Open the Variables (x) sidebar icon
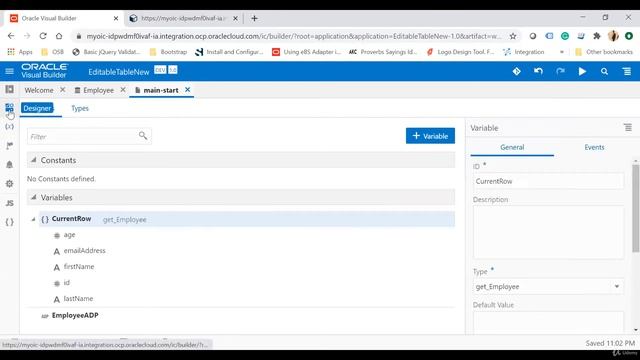The height and width of the screenshot is (360, 640). [x=9, y=127]
